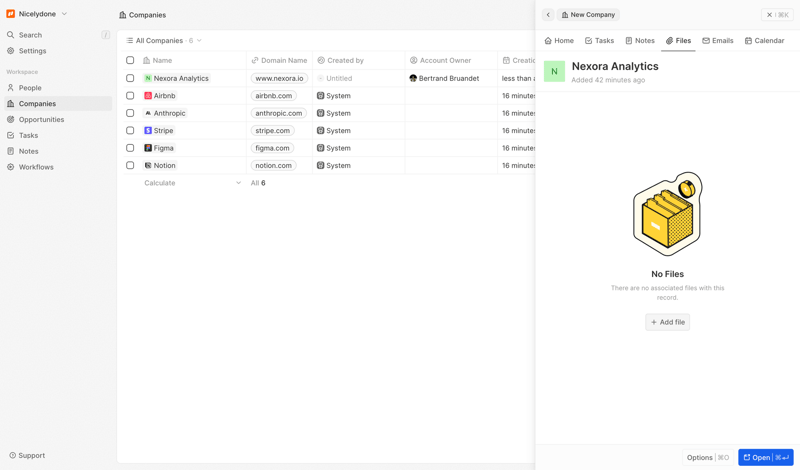Switch to the Calendar tab
Image resolution: width=800 pixels, height=470 pixels.
(x=764, y=40)
